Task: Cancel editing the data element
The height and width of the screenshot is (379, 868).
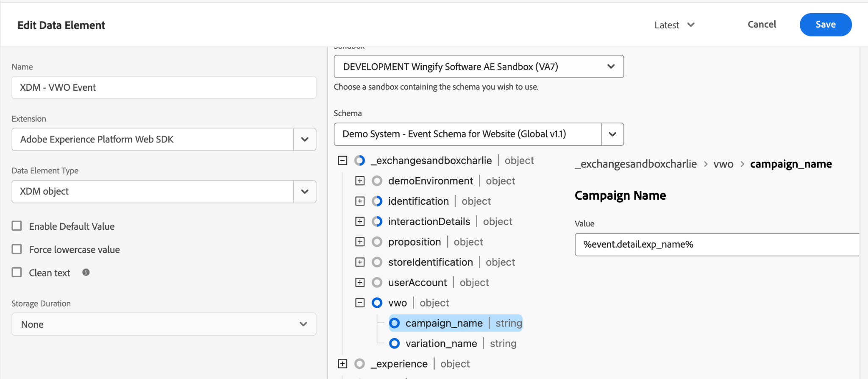Action: (762, 25)
